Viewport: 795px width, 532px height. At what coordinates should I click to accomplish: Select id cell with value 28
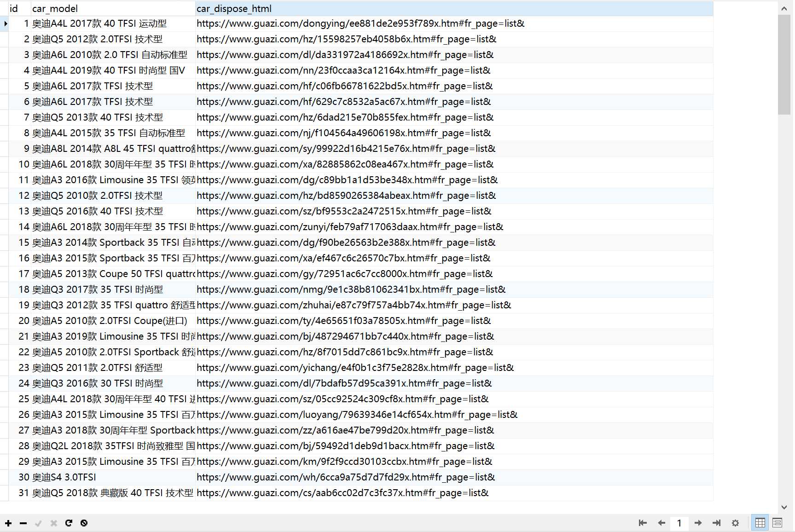coord(19,446)
